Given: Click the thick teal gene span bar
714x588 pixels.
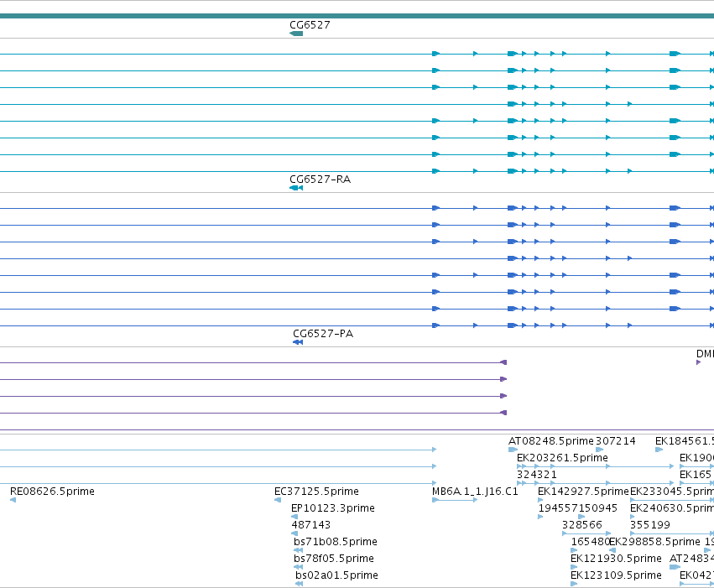Looking at the screenshot, I should (357, 17).
